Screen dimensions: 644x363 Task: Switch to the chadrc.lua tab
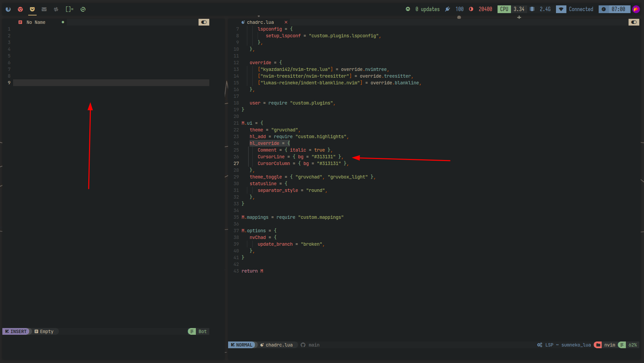[260, 22]
